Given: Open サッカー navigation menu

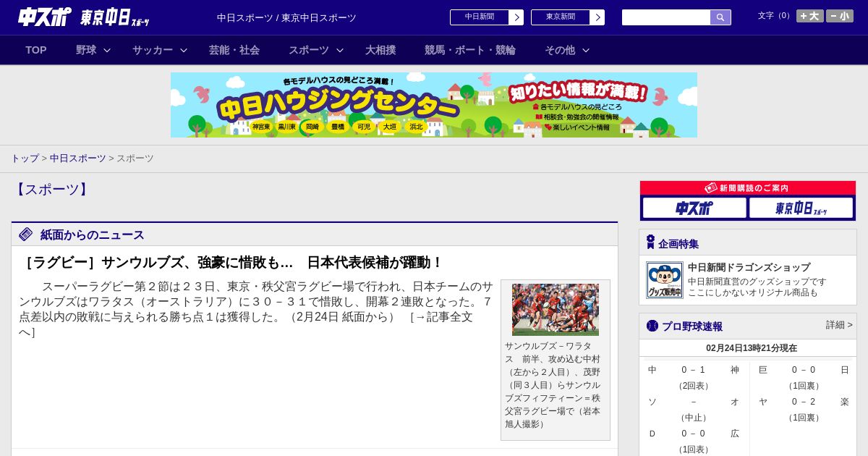Looking at the screenshot, I should pyautogui.click(x=153, y=50).
